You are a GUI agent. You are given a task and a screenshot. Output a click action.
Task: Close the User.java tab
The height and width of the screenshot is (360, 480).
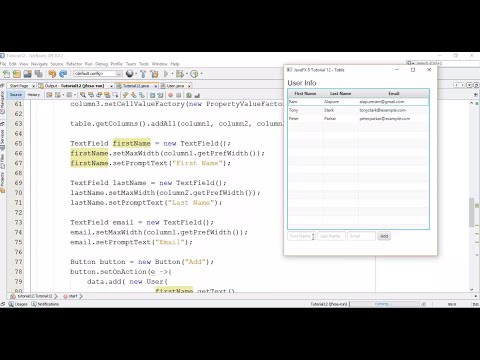pyautogui.click(x=189, y=86)
